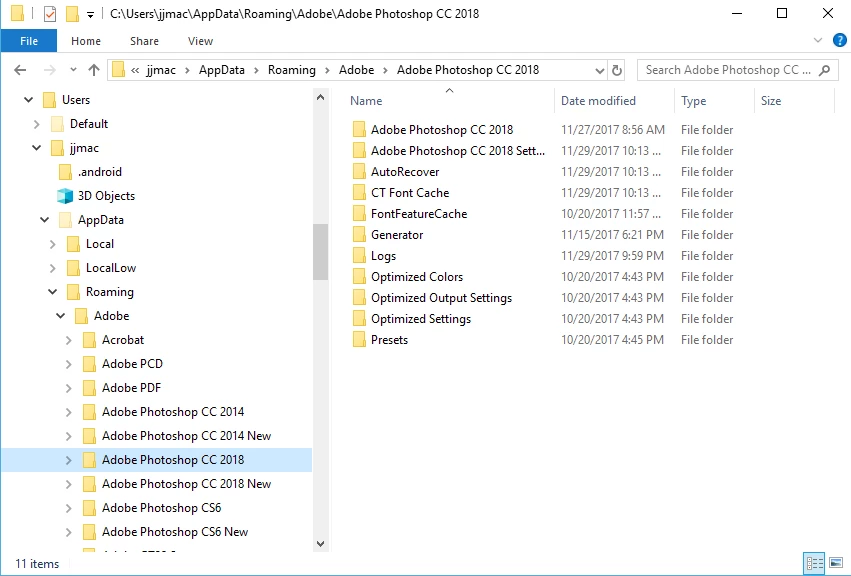Click the Back navigation arrow
Viewport: 851px width, 576px height.
20,70
